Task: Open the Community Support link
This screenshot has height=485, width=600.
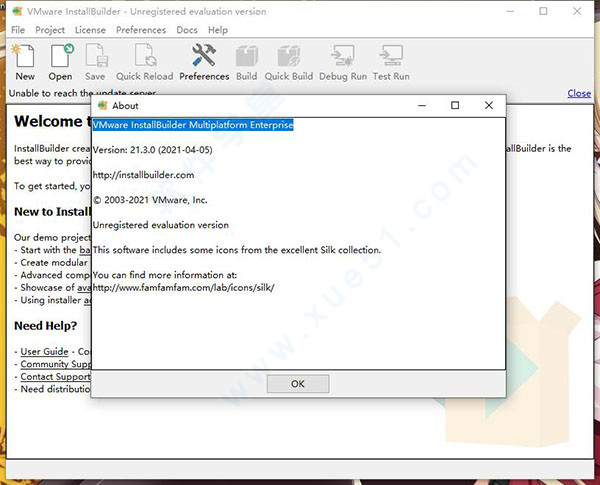Action: 56,364
